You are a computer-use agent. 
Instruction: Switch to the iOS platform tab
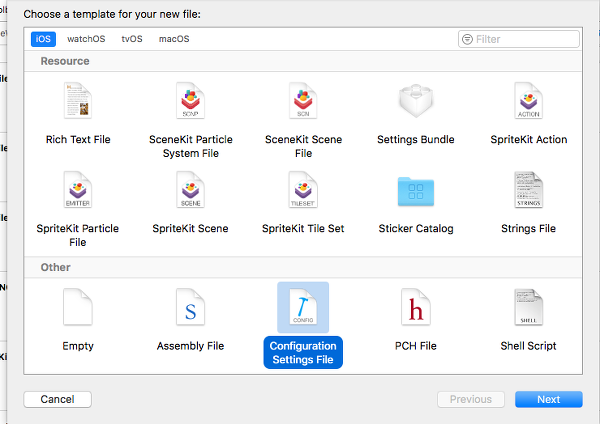[43, 39]
